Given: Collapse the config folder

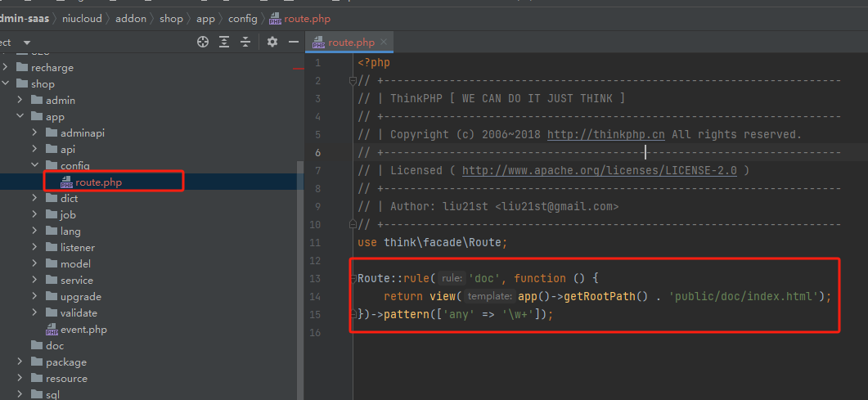Looking at the screenshot, I should point(35,166).
